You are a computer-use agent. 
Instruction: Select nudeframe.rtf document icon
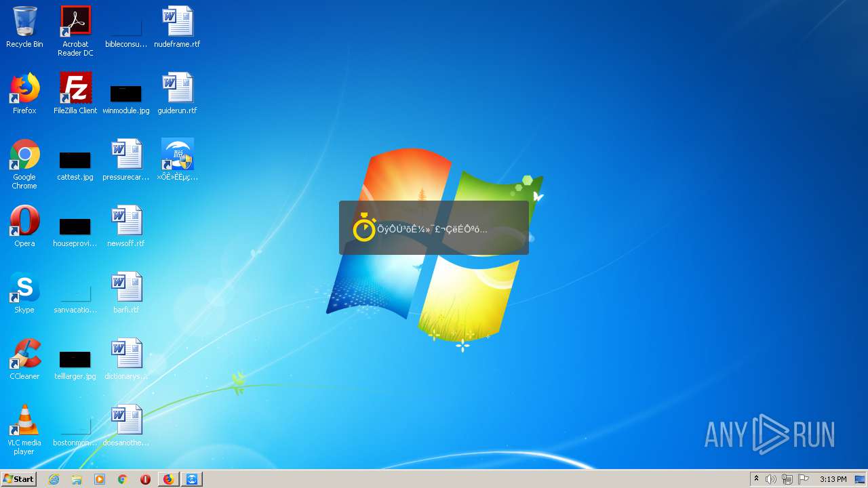pyautogui.click(x=177, y=27)
